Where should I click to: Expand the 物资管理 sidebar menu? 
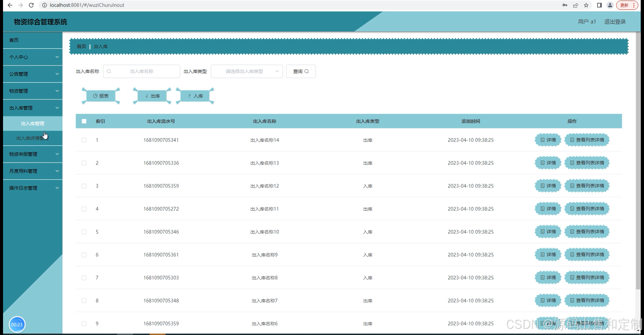point(33,91)
